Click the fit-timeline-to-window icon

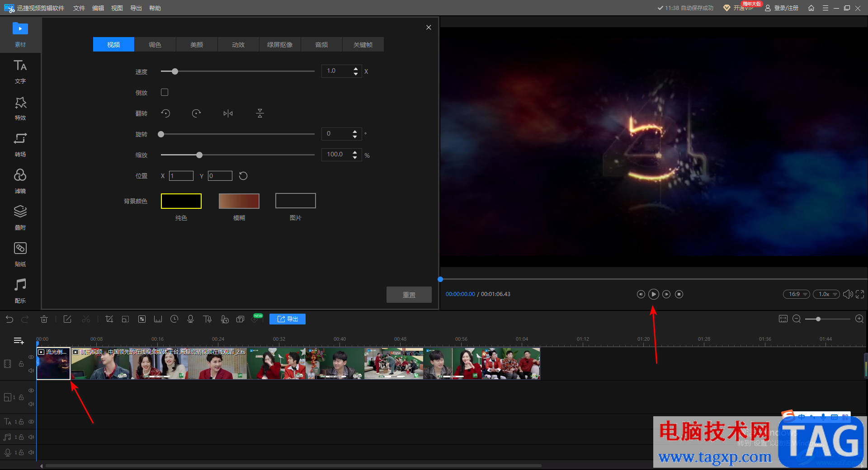tap(783, 319)
